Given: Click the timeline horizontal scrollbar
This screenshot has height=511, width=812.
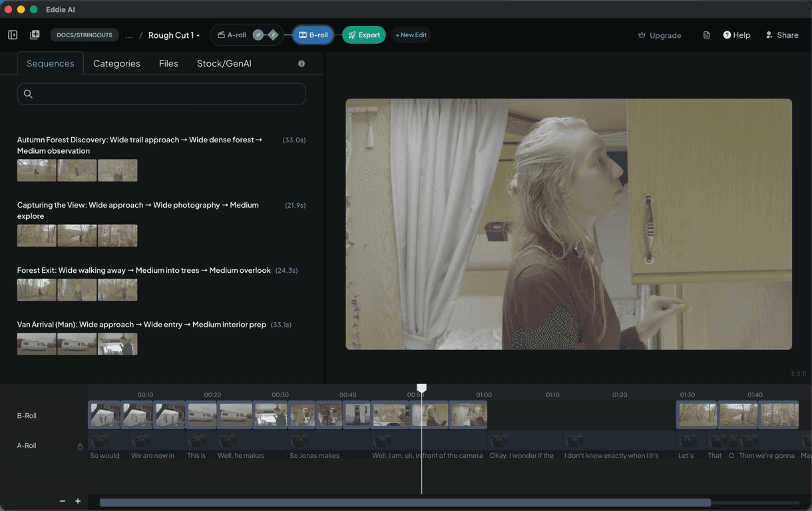Looking at the screenshot, I should (405, 503).
